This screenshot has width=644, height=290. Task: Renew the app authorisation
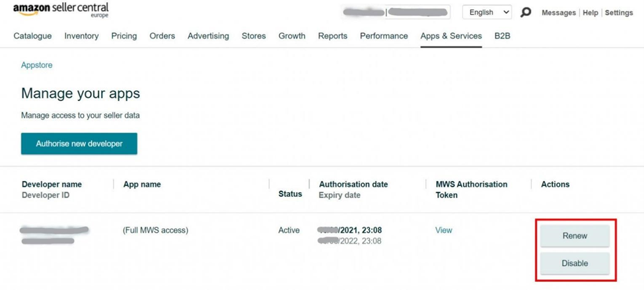pos(575,236)
